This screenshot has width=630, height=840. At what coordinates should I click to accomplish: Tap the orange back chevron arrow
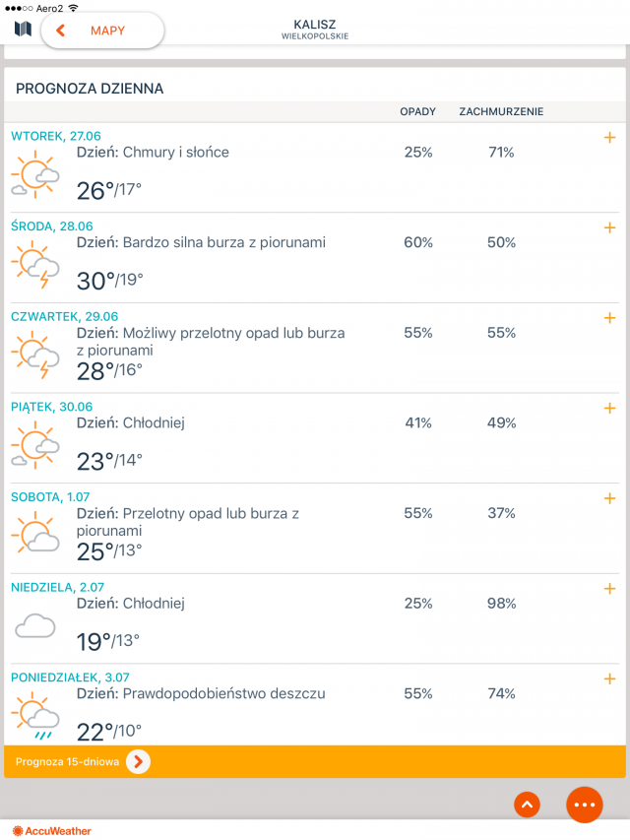[x=61, y=31]
